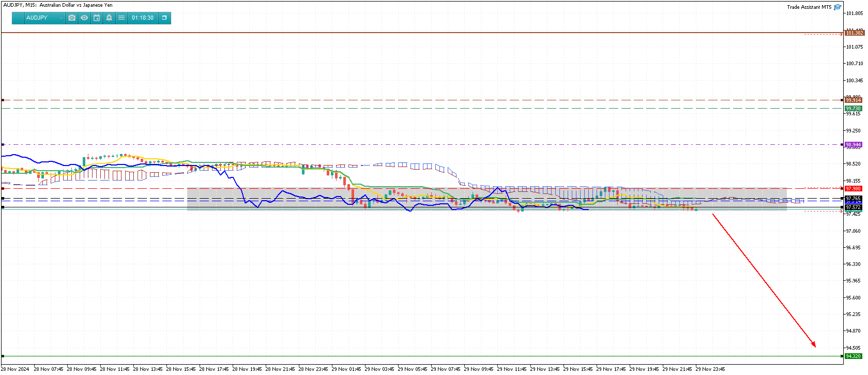Click the red downward arrow head
The width and height of the screenshot is (868, 375).
(x=814, y=345)
